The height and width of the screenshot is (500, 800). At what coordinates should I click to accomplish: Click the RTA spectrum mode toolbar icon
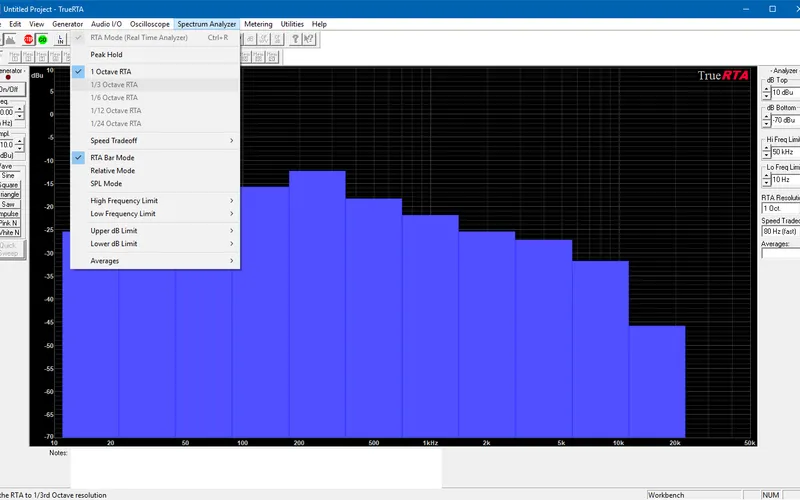11,39
